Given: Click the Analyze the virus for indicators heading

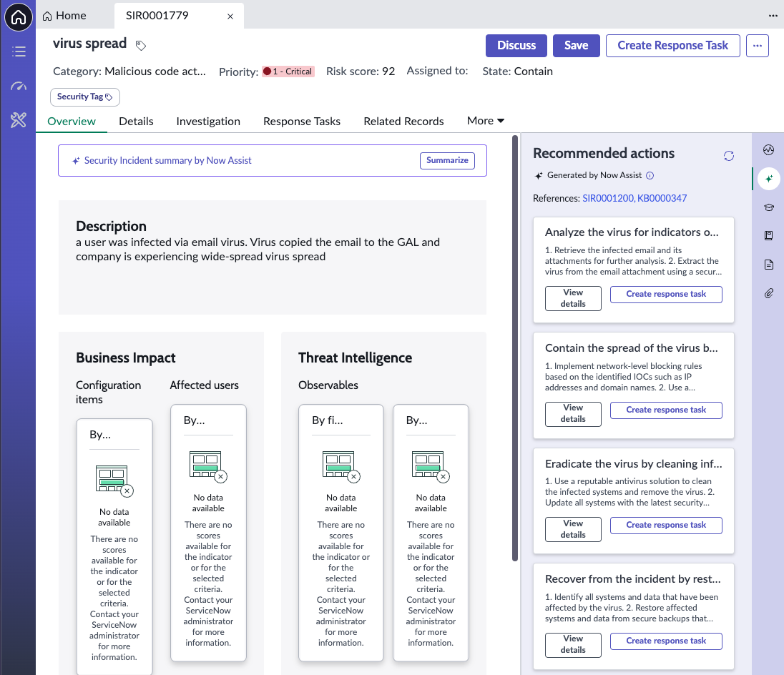Looking at the screenshot, I should tap(632, 232).
